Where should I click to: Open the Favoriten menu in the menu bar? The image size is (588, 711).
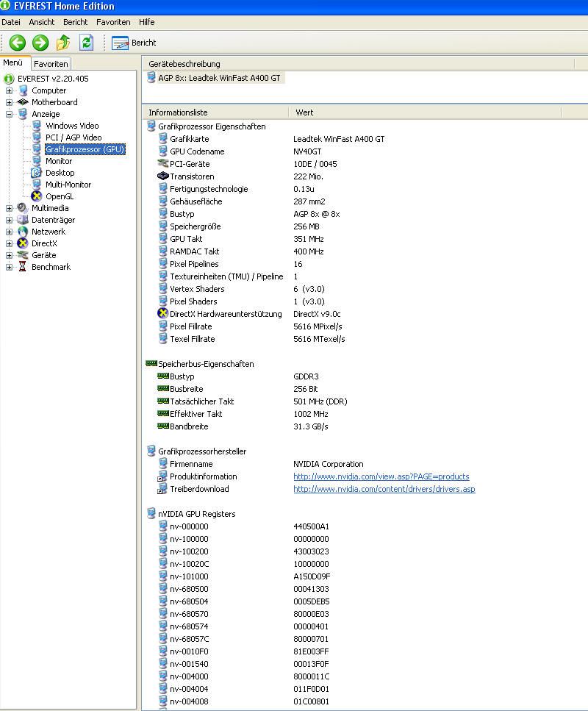pyautogui.click(x=113, y=22)
